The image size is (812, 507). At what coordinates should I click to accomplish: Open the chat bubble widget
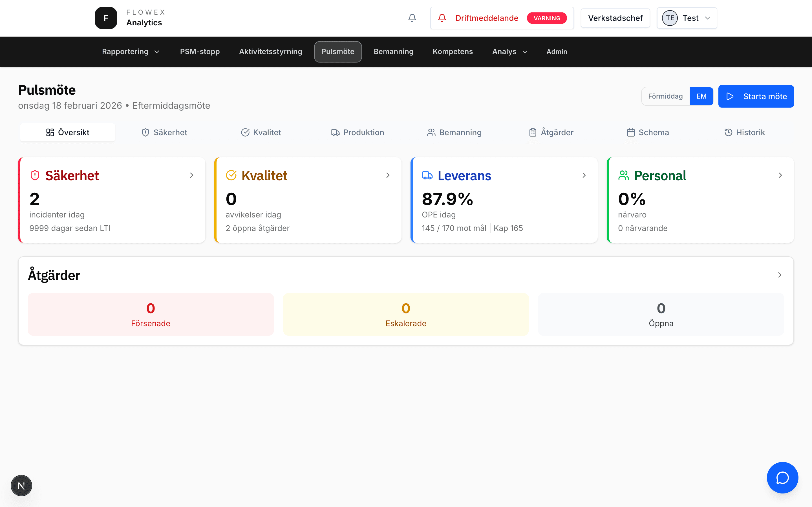[x=782, y=477]
